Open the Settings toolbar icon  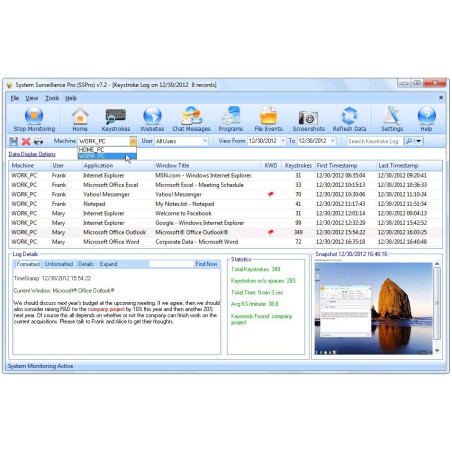(x=392, y=119)
